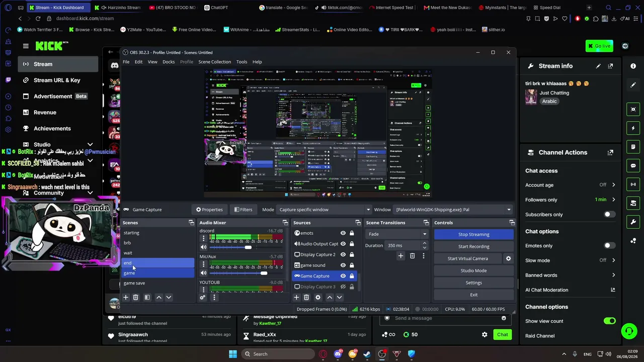Image resolution: width=644 pixels, height=362 pixels.
Task: Click Stop Streaming in OBS Controls
Action: click(473, 234)
